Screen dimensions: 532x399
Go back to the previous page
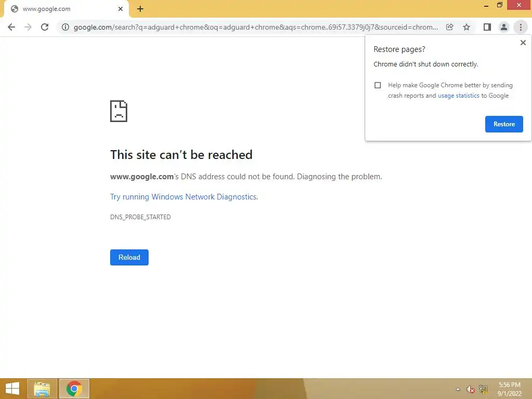click(x=11, y=27)
